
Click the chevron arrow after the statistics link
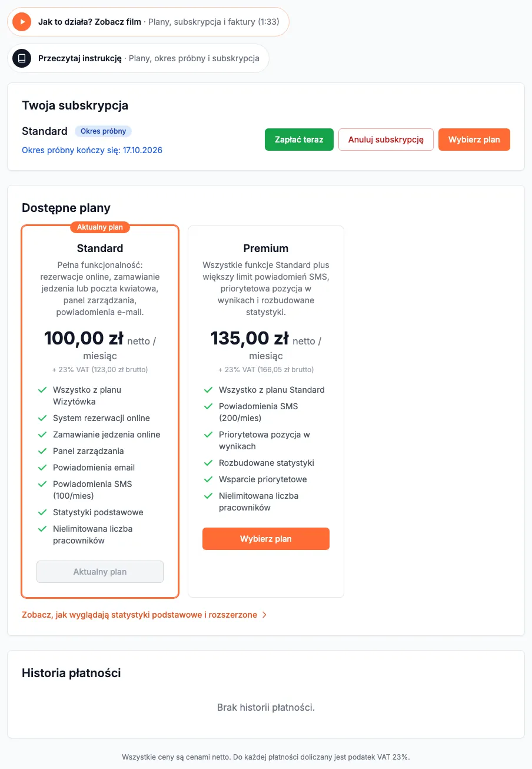point(264,615)
